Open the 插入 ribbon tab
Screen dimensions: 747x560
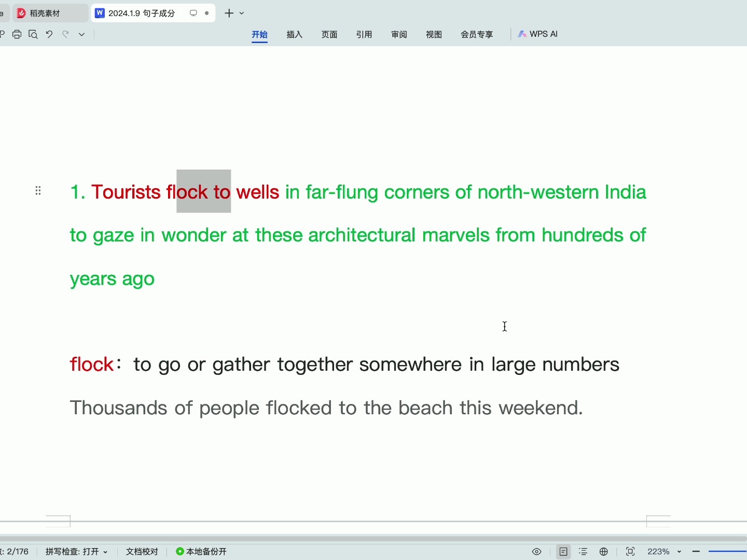pos(294,34)
